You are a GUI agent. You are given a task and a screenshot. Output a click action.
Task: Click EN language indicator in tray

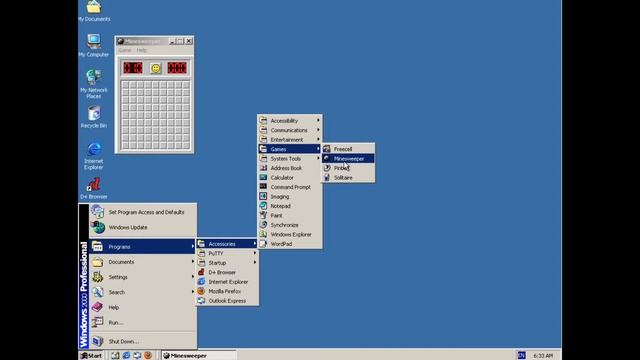(x=521, y=356)
